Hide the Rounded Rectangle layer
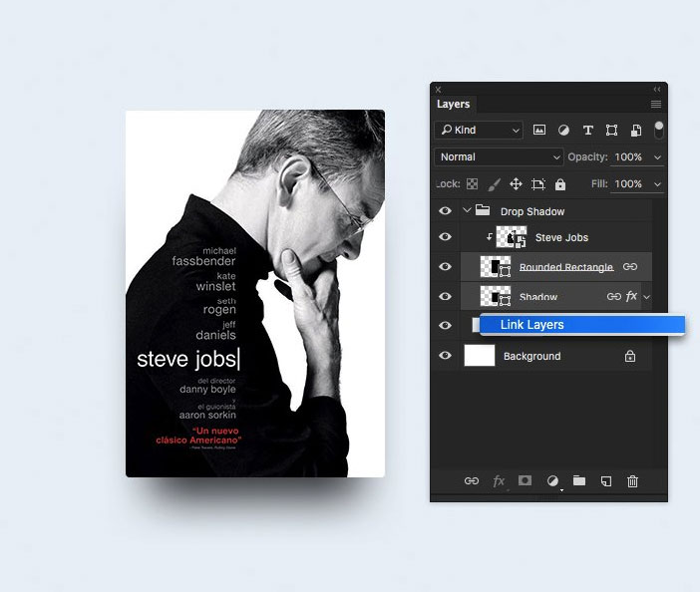Viewport: 700px width, 592px height. (x=445, y=266)
